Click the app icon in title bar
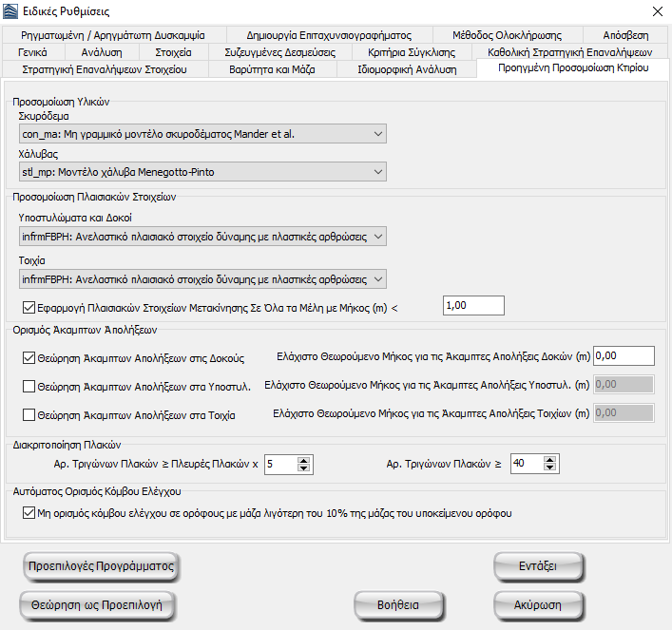Image resolution: width=672 pixels, height=630 pixels. [12, 12]
